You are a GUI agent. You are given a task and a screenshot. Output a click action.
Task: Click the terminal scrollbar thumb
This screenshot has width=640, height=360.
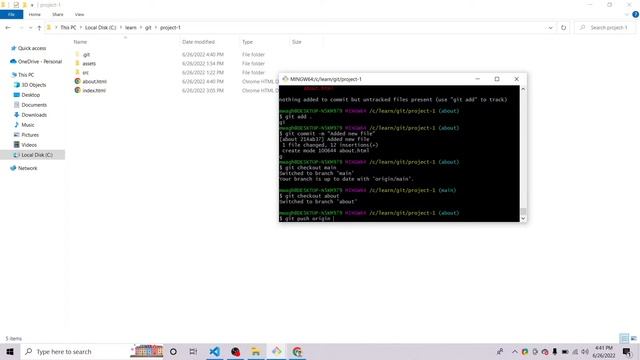tap(523, 211)
